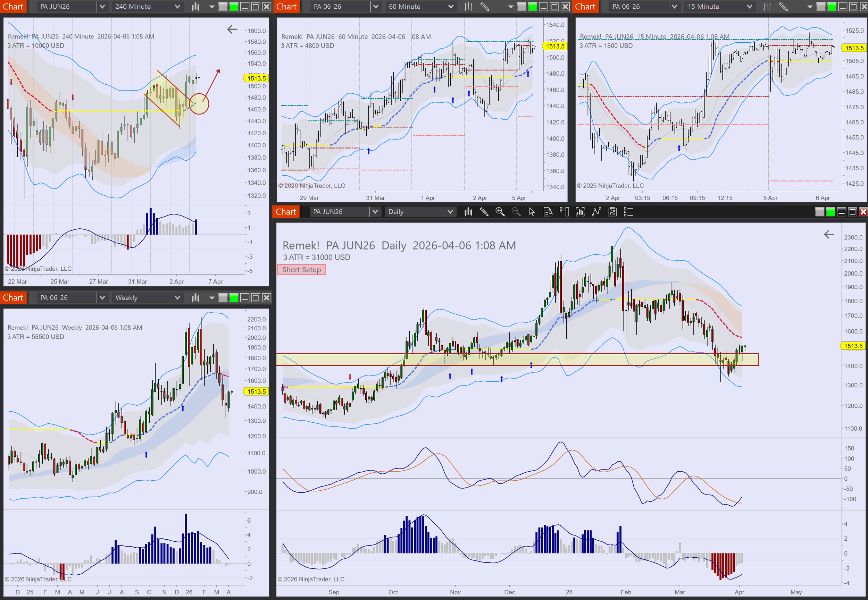Open Chart Trader icon on Daily chart
This screenshot has height=600, width=868.
(564, 212)
